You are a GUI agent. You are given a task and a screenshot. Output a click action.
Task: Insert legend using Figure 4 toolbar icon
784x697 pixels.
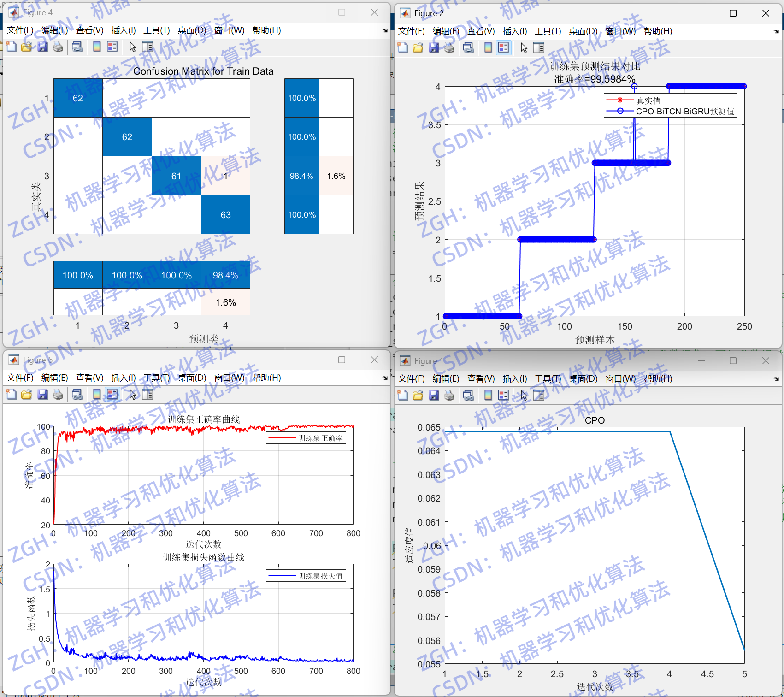112,47
